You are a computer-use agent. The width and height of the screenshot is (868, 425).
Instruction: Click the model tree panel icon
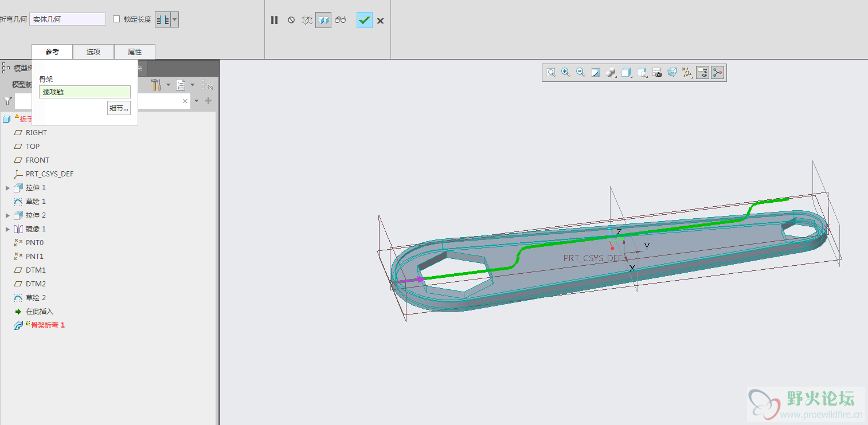(x=6, y=68)
